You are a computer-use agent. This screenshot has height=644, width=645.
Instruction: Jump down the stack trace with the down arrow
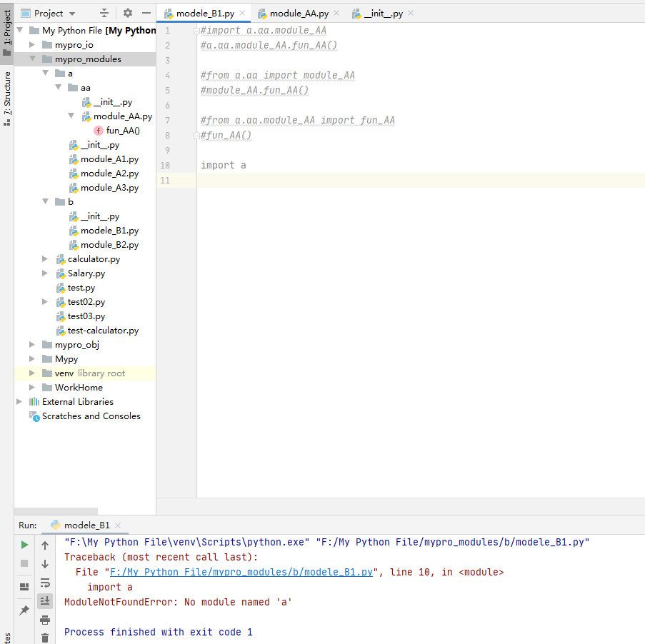(x=45, y=564)
